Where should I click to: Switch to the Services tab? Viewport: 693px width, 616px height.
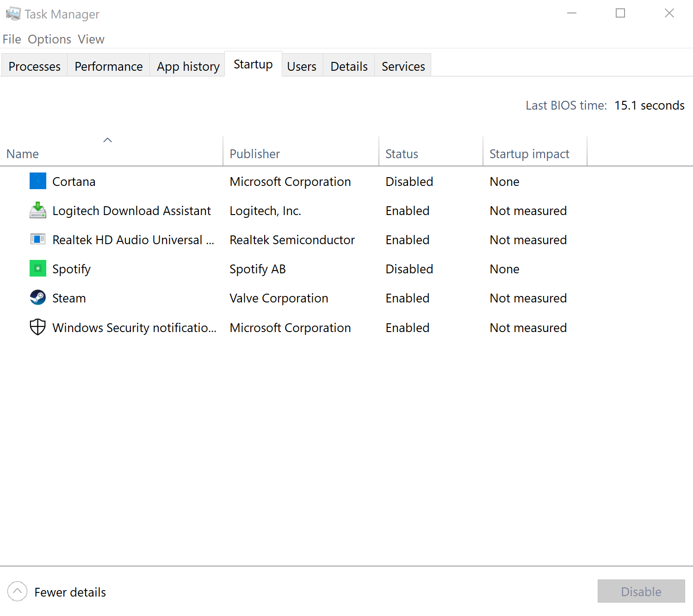[x=403, y=66]
